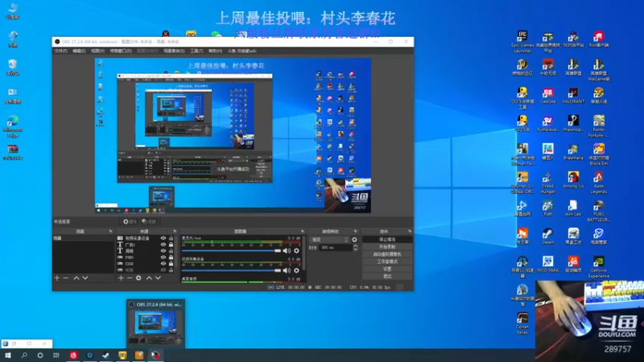The height and width of the screenshot is (362, 644).
Task: Select the Conan Exiles desktop icon
Action: tap(522, 323)
